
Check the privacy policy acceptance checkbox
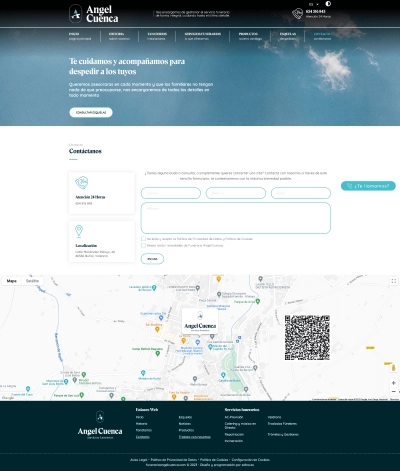pyautogui.click(x=143, y=239)
